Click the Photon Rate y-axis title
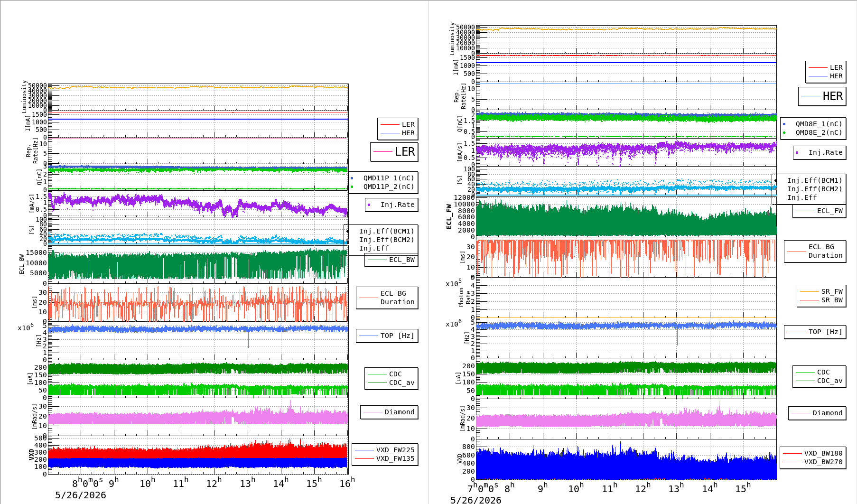Image resolution: width=857 pixels, height=504 pixels. (x=465, y=299)
